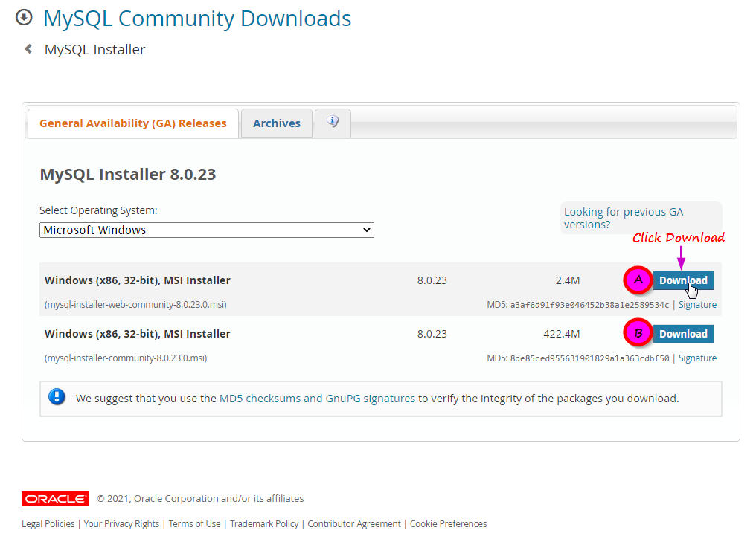Download the 422.4M community MSI installer
The height and width of the screenshot is (542, 756).
click(683, 334)
